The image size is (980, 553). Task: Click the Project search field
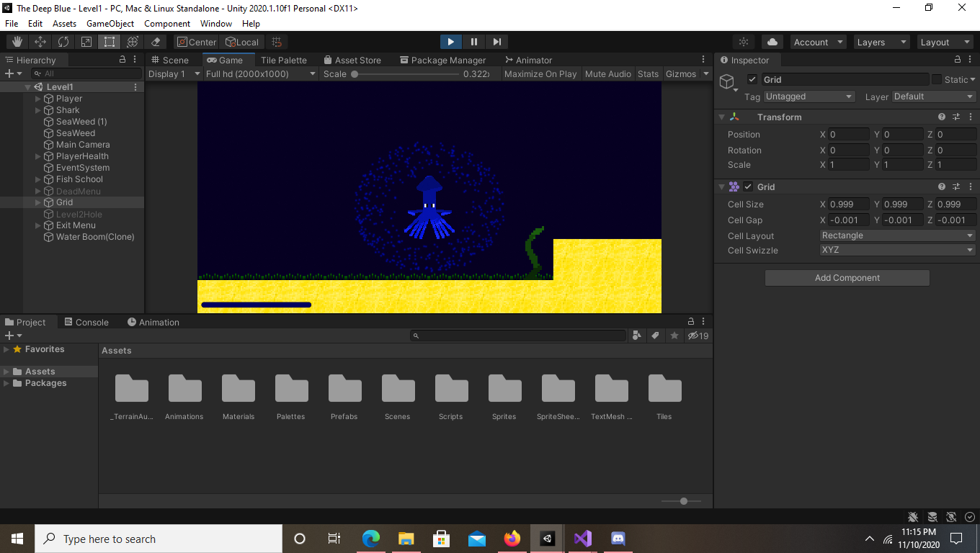tap(518, 336)
